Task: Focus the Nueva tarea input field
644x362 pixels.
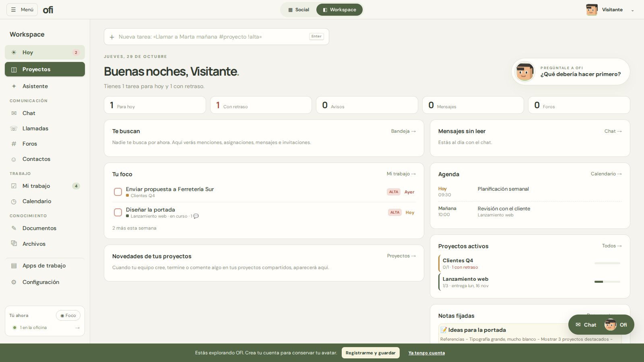Action: [x=216, y=37]
